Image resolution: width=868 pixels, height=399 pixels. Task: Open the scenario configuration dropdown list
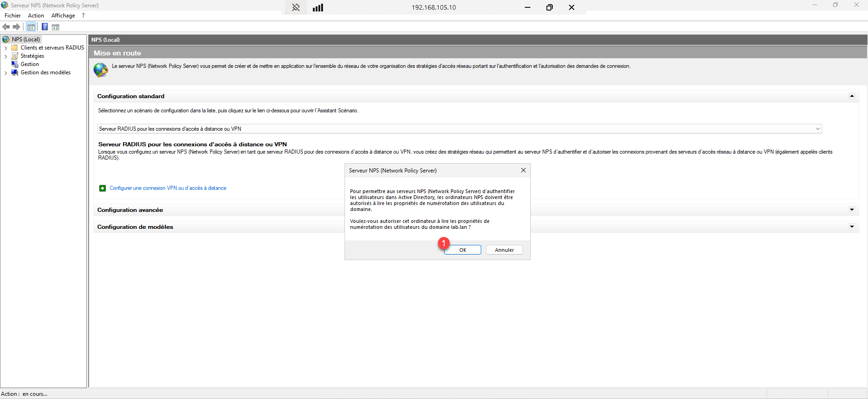pyautogui.click(x=818, y=129)
